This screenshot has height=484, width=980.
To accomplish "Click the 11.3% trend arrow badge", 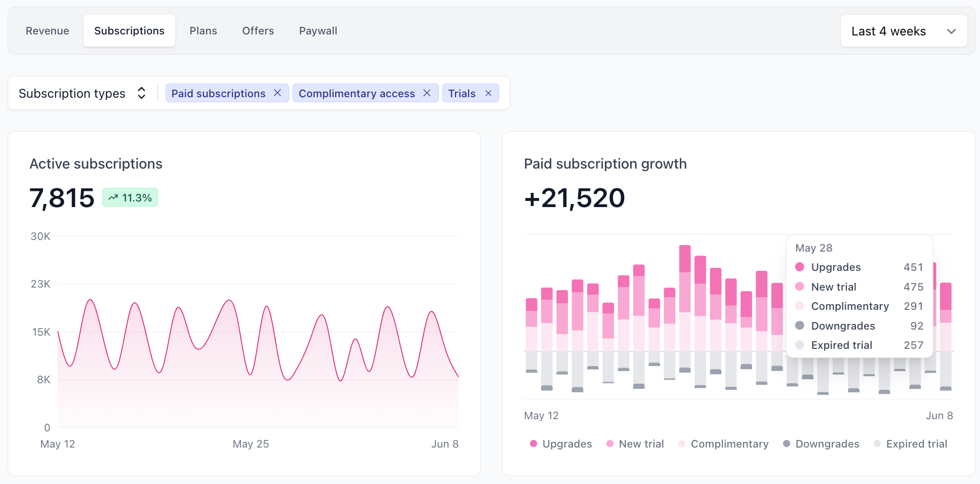I will point(130,197).
